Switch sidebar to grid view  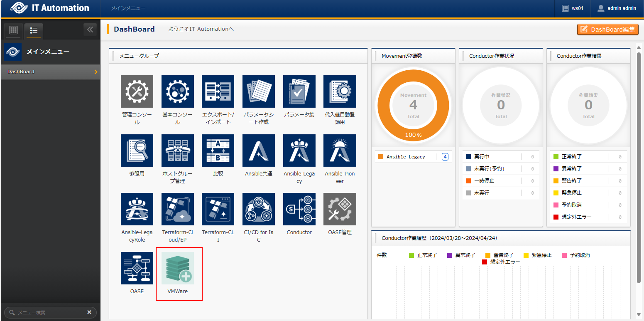[x=13, y=30]
